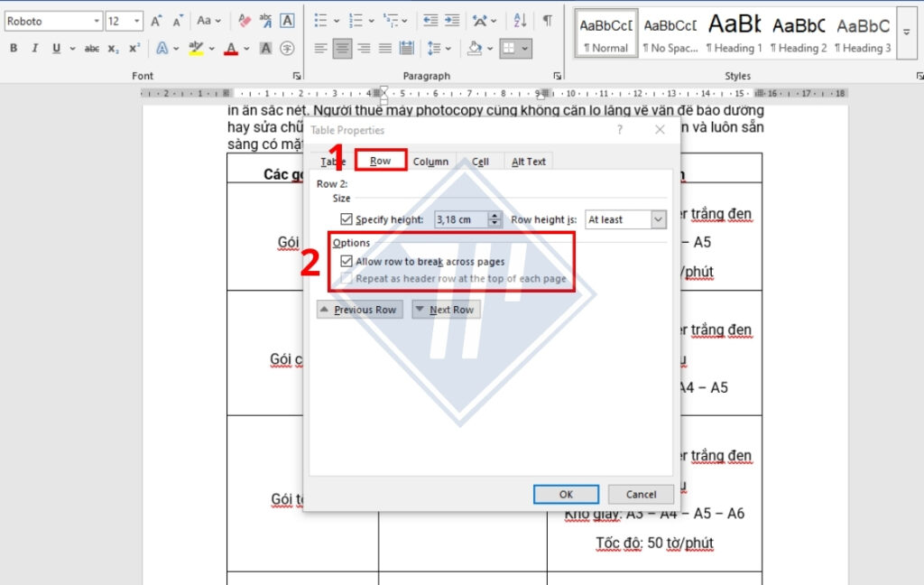Switch to the Row tab
Image resolution: width=924 pixels, height=585 pixels.
click(x=381, y=161)
